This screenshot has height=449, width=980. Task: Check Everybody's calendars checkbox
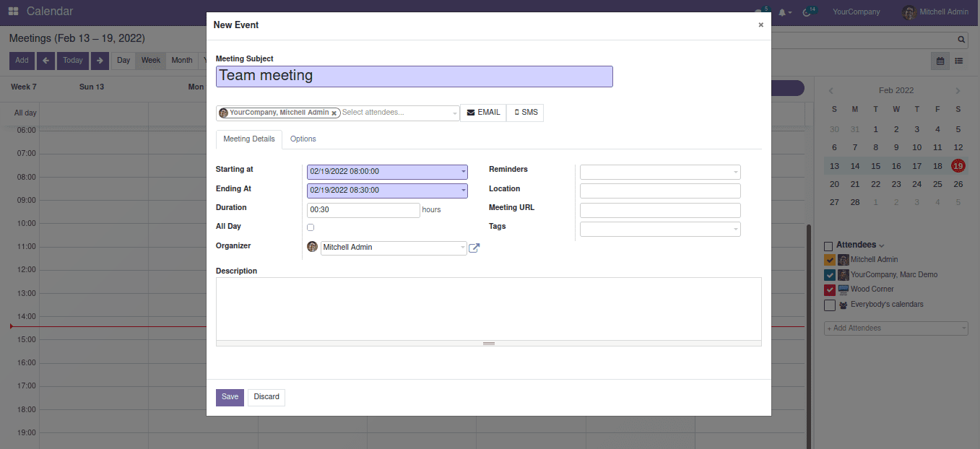[x=830, y=305]
